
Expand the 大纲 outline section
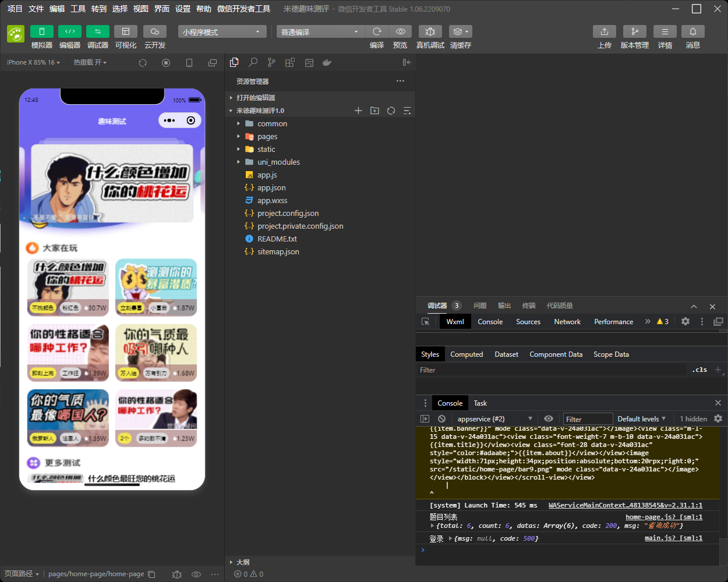[x=320, y=562]
